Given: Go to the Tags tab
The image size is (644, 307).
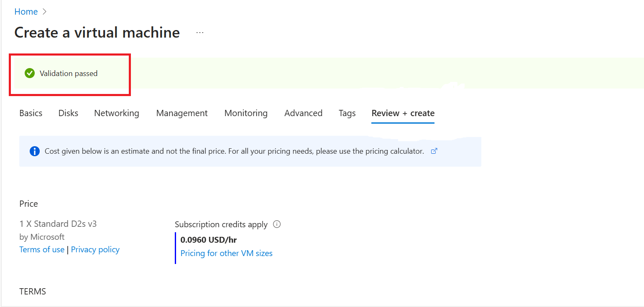Looking at the screenshot, I should (x=347, y=113).
